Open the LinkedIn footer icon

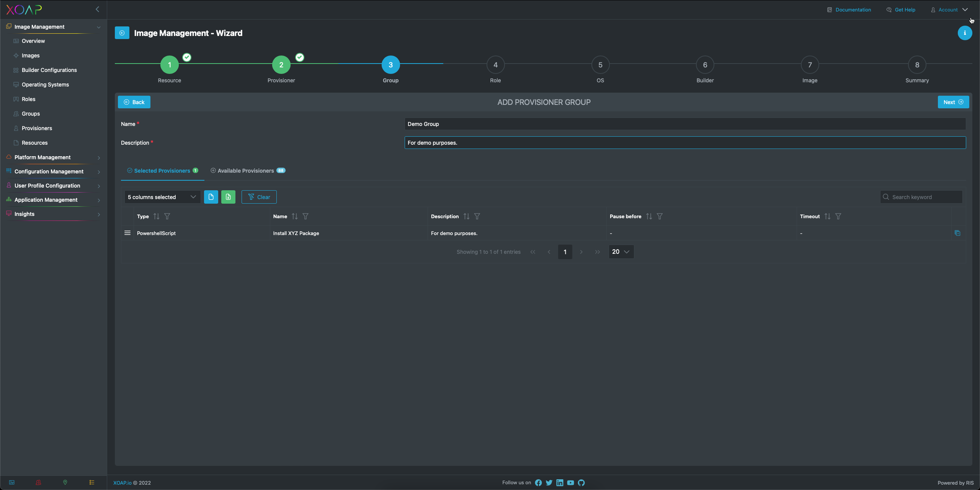point(560,483)
